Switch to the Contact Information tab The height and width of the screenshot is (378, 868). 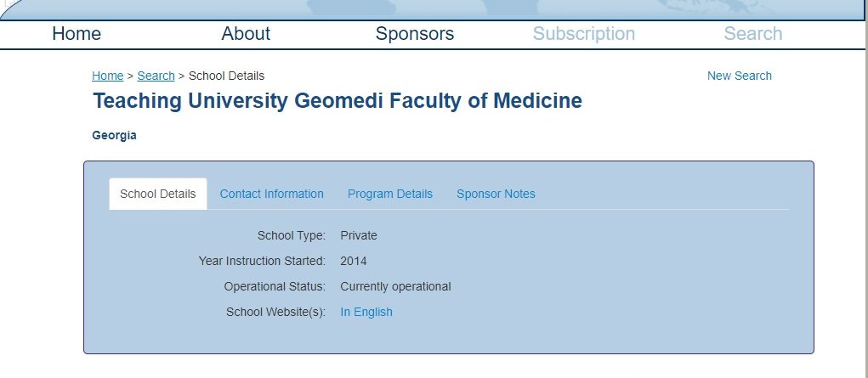click(271, 194)
